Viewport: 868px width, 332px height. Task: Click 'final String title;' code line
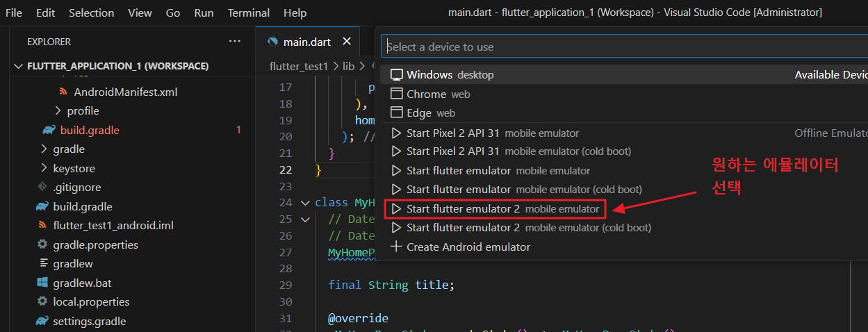point(391,285)
